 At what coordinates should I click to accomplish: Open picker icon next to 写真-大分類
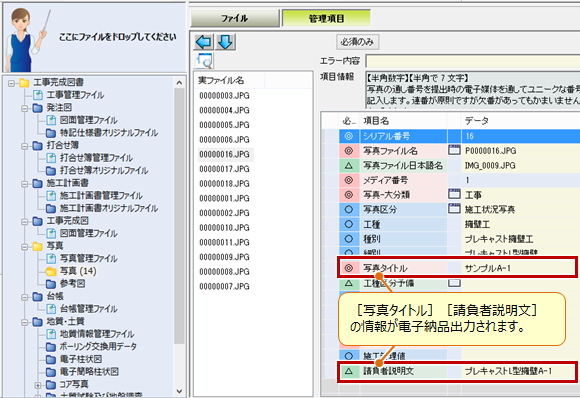(454, 194)
